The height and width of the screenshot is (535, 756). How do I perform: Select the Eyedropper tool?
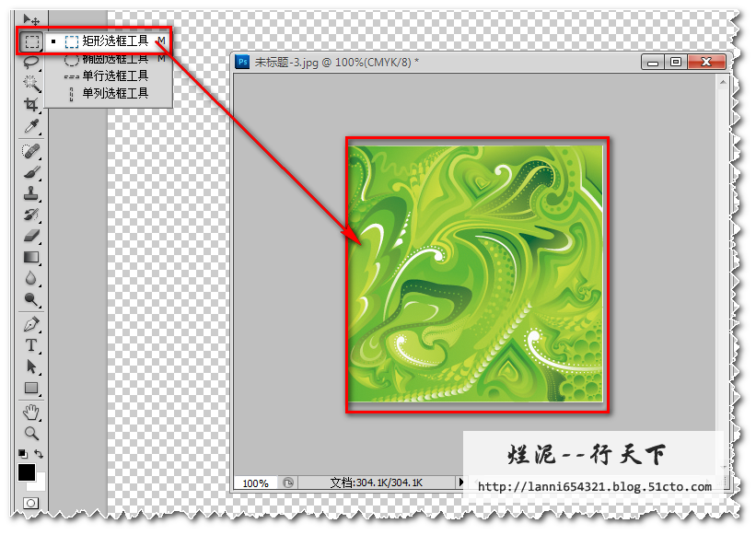[31, 125]
